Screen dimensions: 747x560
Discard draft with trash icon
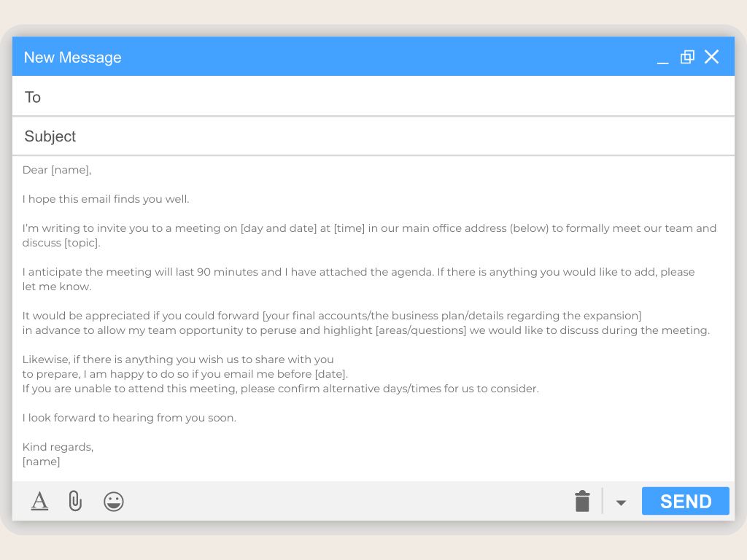[x=582, y=501]
